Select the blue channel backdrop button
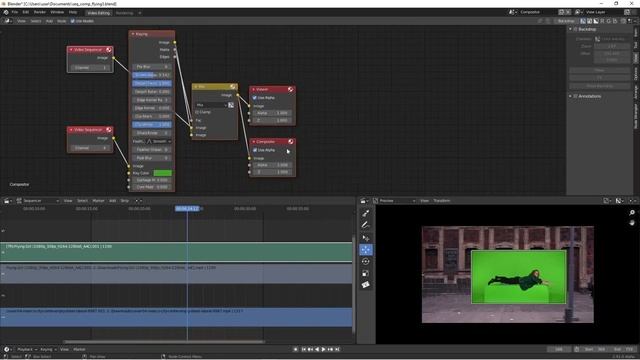Viewport: 640px width, 360px height. [616, 21]
